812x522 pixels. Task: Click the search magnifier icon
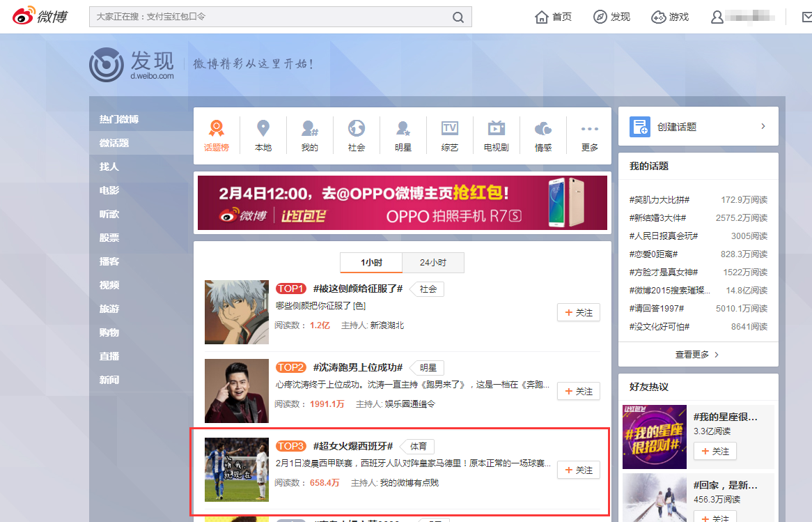(x=458, y=17)
